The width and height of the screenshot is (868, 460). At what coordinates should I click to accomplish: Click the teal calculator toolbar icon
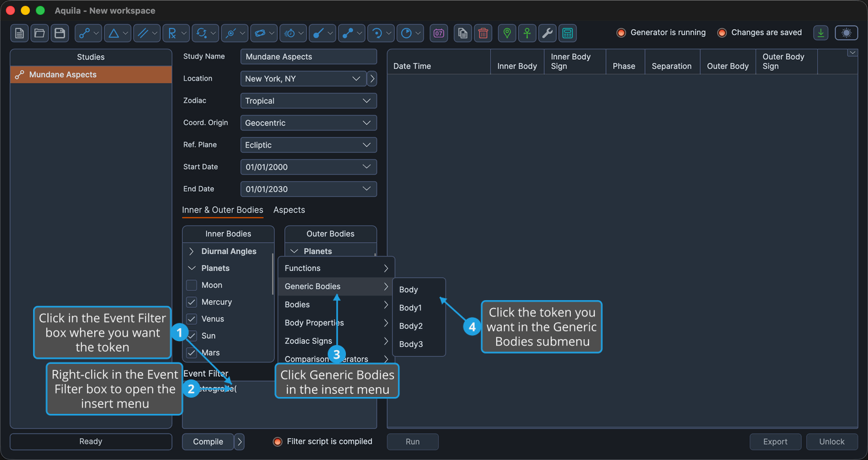pos(568,33)
